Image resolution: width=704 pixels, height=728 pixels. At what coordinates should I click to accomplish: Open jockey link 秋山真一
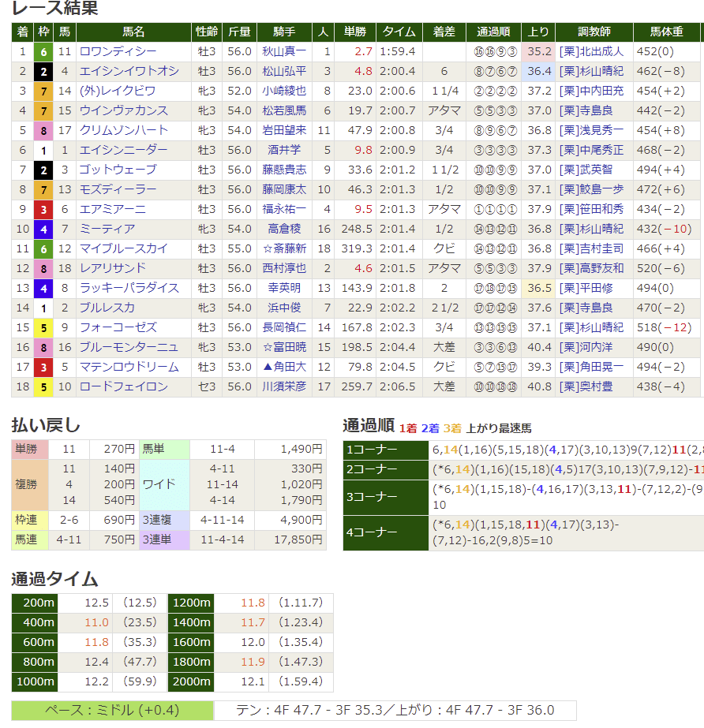click(284, 51)
